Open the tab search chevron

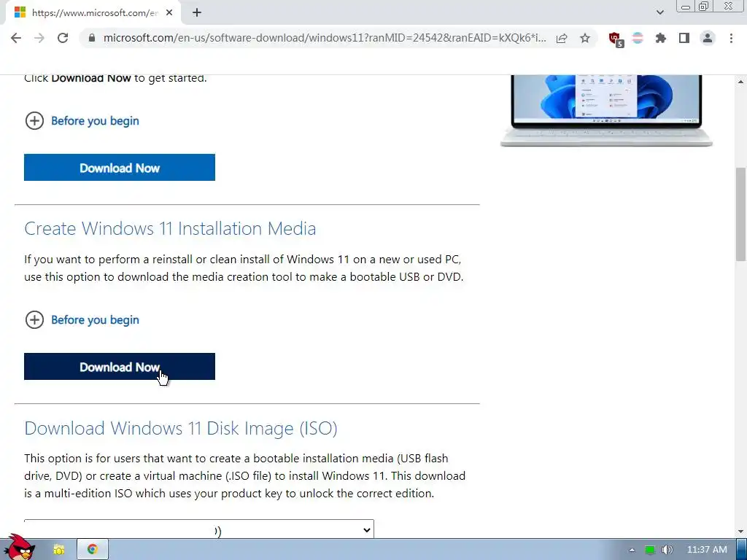click(x=659, y=12)
